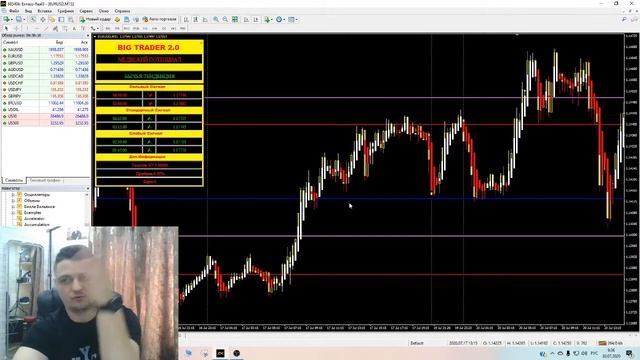
Task: Expand the Объемы tree folder
Action: click(13, 201)
